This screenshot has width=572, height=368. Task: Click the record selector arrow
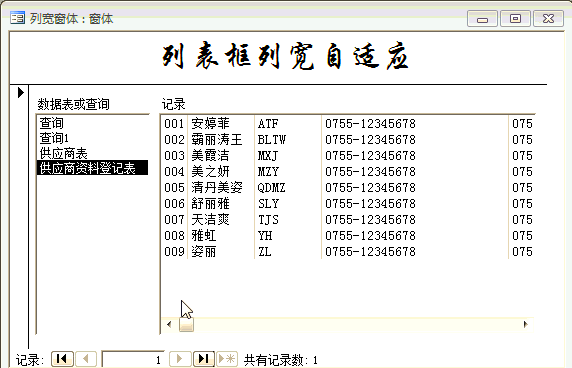[x=21, y=92]
